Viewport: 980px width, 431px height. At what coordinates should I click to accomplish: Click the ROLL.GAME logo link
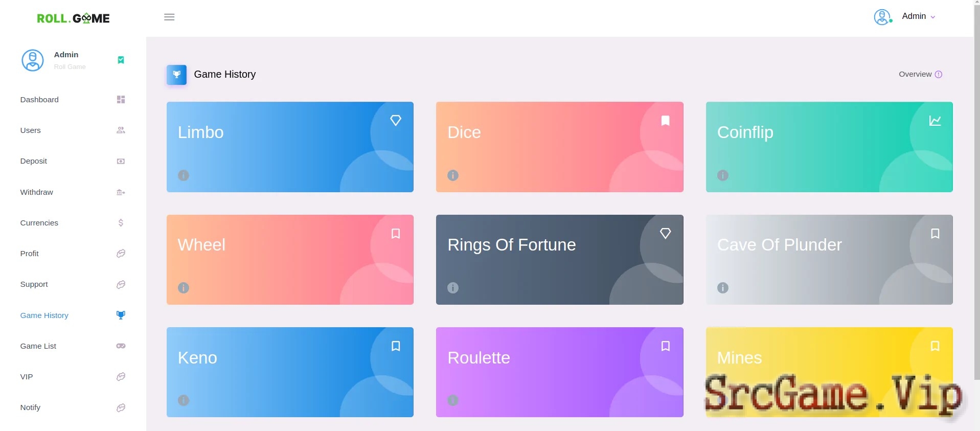[73, 18]
